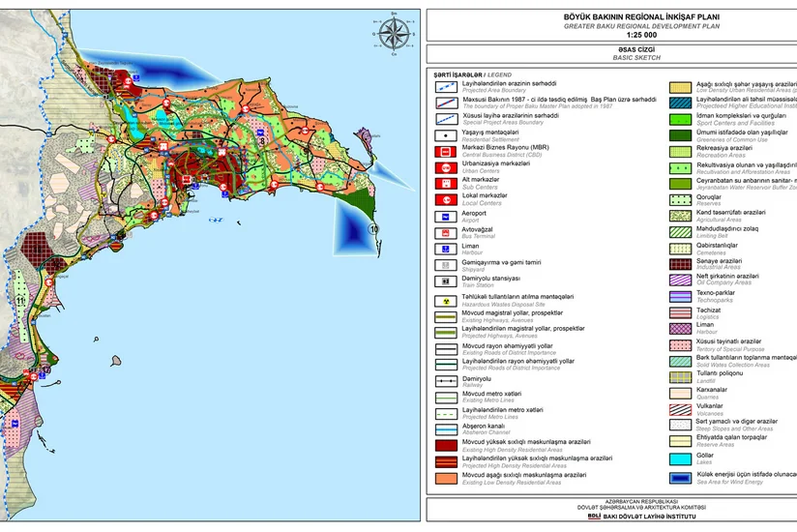797x532 pixels.
Task: Click the Recultivation and Afforestation Areas swatch
Action: 680,168
